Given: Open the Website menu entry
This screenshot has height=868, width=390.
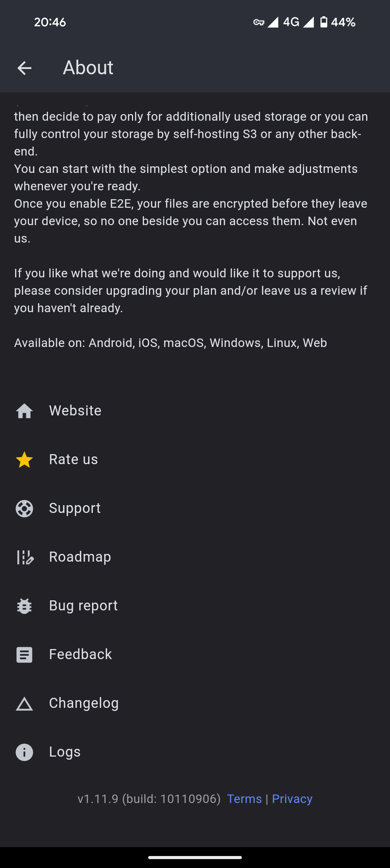Looking at the screenshot, I should point(195,411).
